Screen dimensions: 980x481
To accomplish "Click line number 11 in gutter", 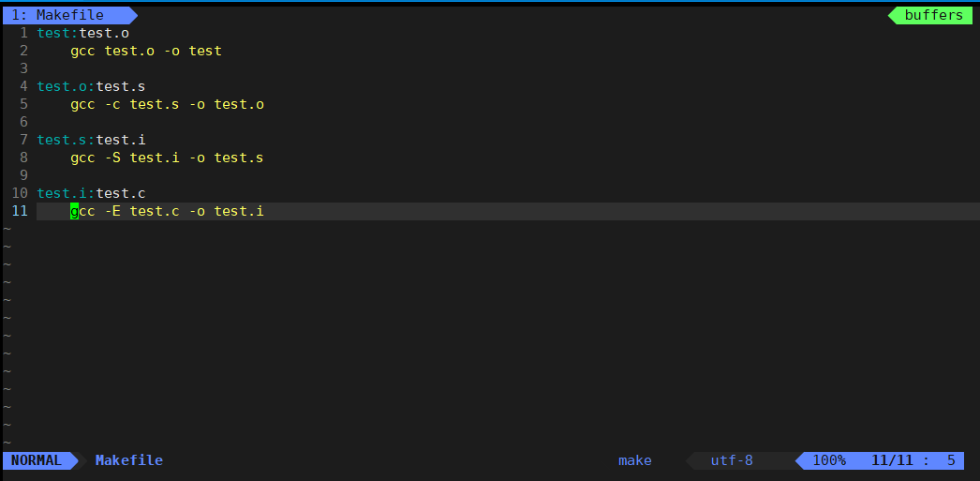I will click(x=20, y=211).
